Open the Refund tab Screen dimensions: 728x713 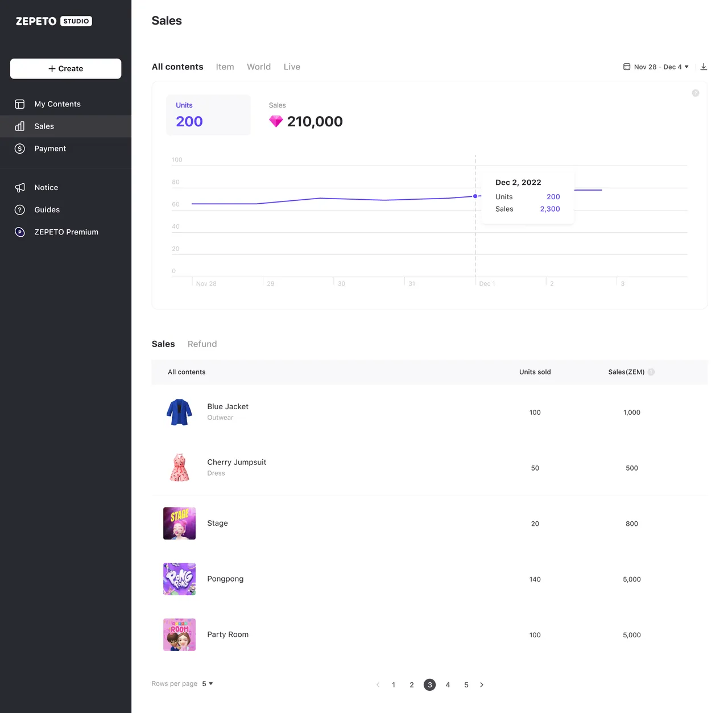click(x=202, y=344)
